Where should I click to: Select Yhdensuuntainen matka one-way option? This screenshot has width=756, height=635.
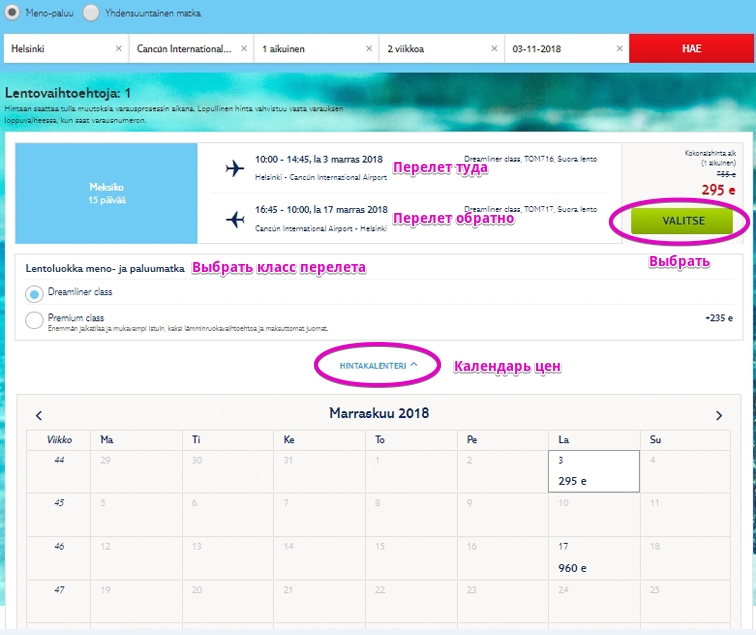91,13
